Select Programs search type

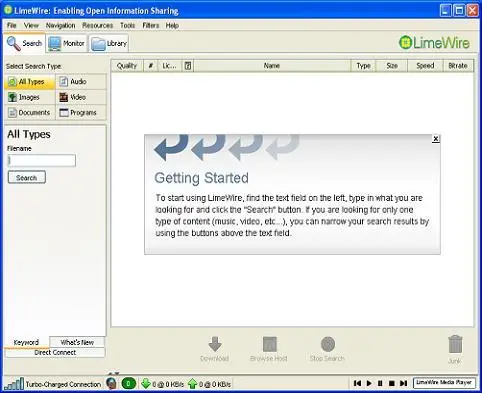tap(81, 113)
